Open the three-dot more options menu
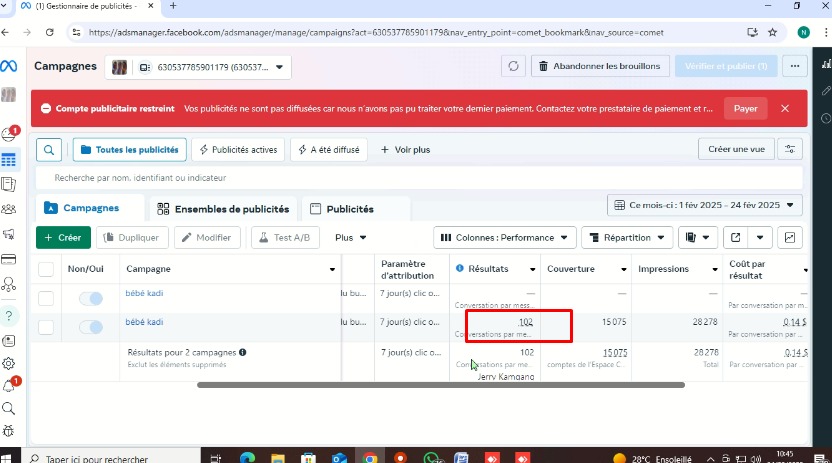The image size is (832, 463). (x=794, y=66)
